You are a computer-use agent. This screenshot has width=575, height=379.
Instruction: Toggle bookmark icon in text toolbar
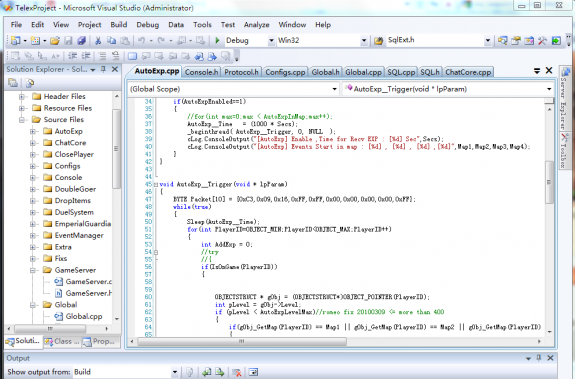(132, 56)
